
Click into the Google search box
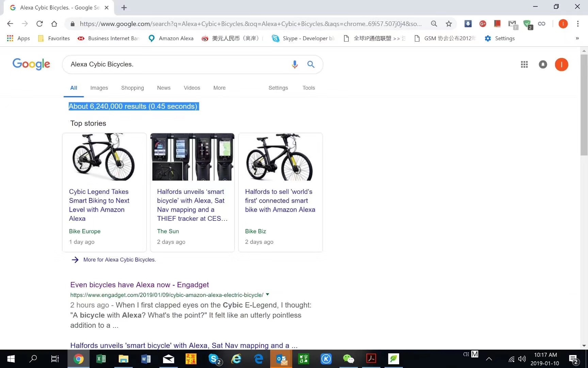(x=177, y=64)
